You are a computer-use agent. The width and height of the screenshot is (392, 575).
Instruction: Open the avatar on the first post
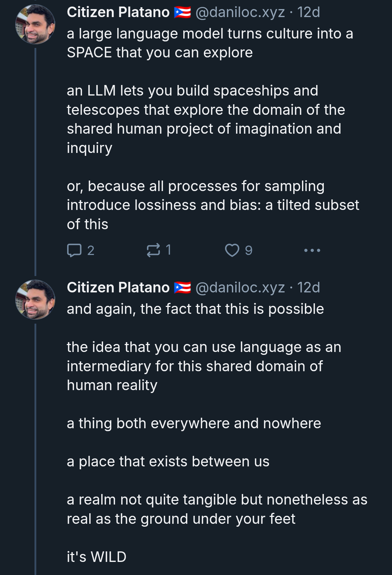pos(35,24)
